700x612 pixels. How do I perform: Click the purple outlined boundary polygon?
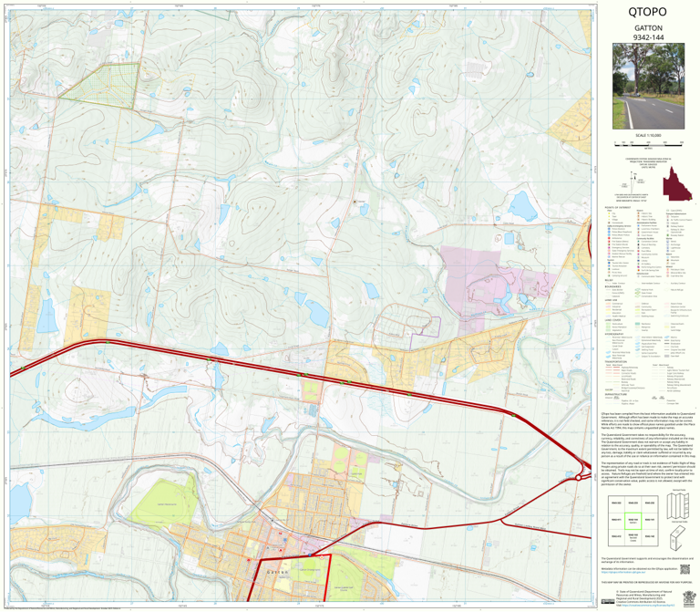425,333
